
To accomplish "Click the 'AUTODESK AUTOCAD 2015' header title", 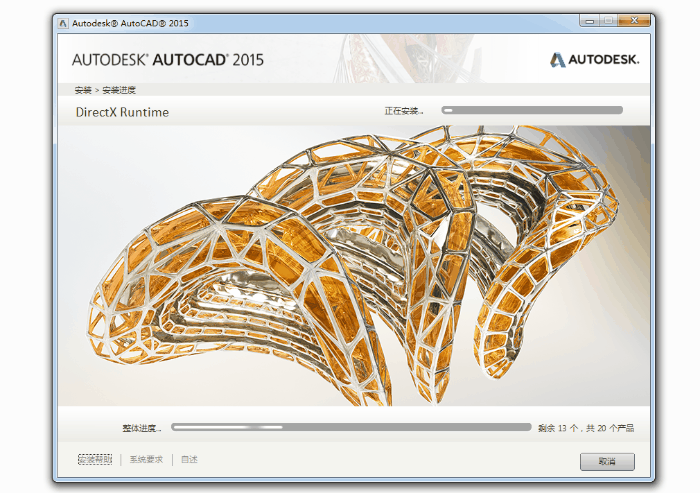I will 168,60.
